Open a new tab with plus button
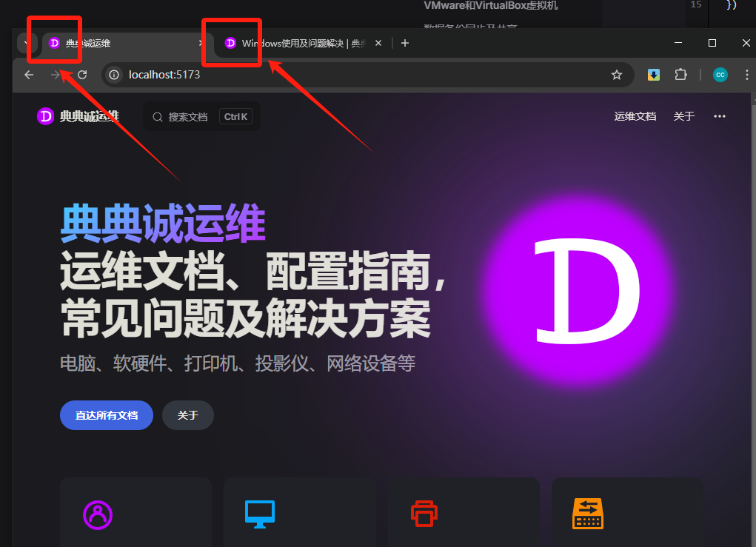The width and height of the screenshot is (756, 547). (x=405, y=44)
